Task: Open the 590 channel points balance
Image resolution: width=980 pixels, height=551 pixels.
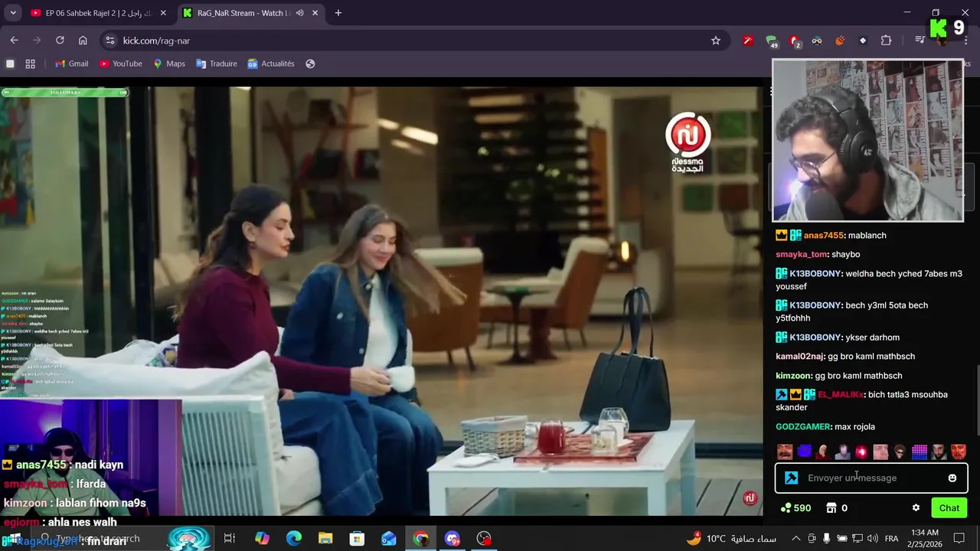Action: click(795, 508)
